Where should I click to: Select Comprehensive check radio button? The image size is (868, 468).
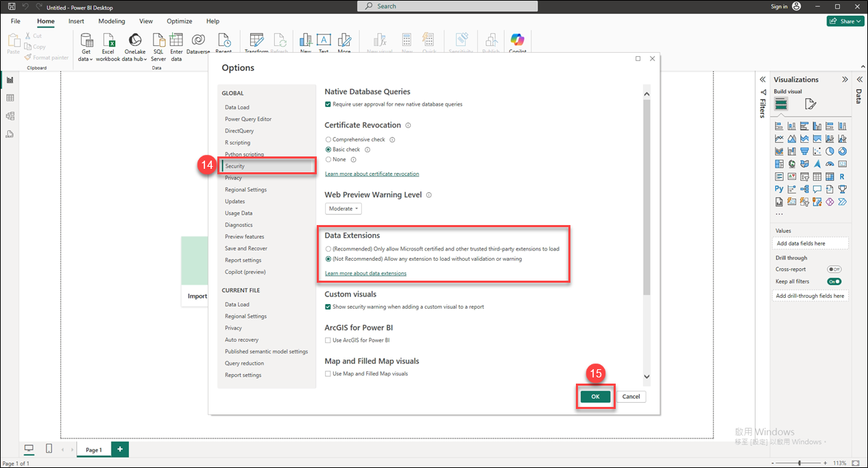[x=328, y=140]
